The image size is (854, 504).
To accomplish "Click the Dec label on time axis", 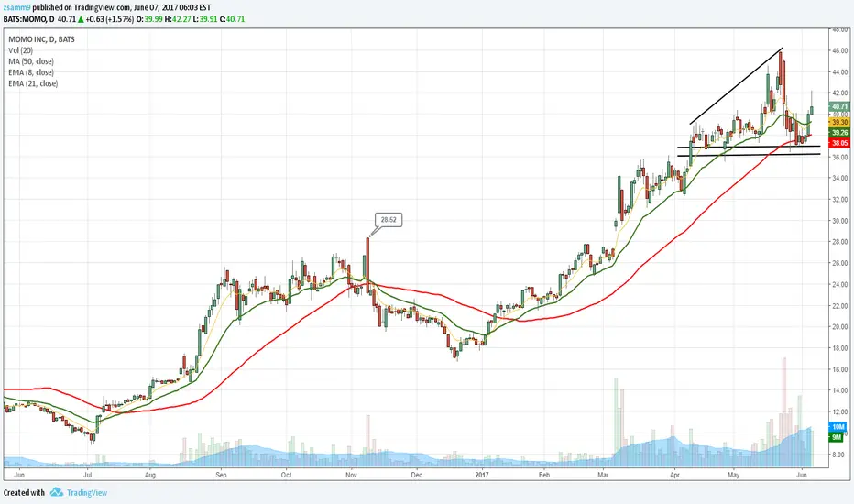I will coord(417,475).
